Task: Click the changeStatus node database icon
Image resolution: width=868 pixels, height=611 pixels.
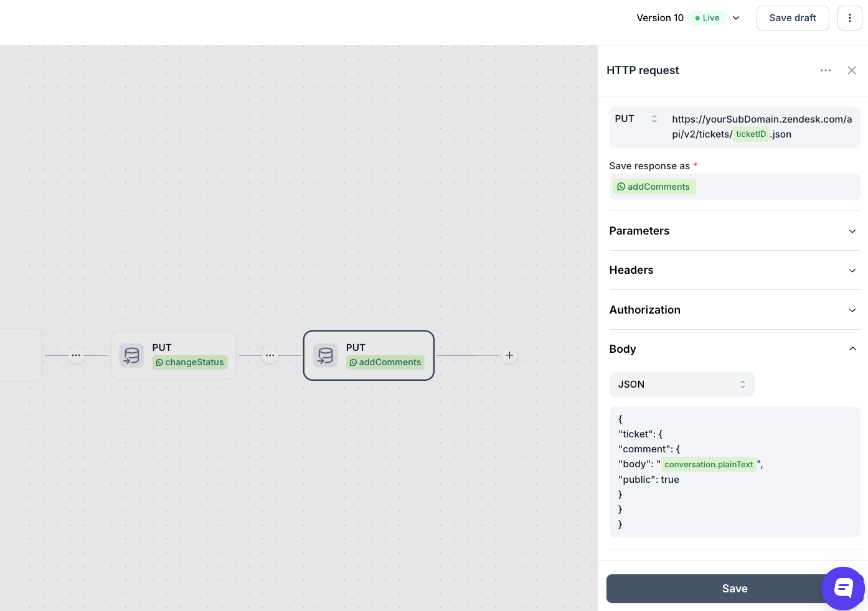Action: pyautogui.click(x=132, y=355)
